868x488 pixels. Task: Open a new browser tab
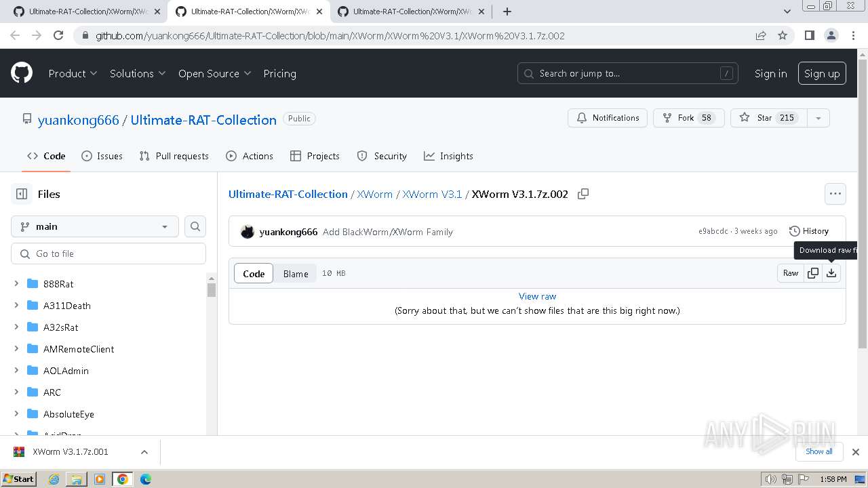pyautogui.click(x=507, y=12)
